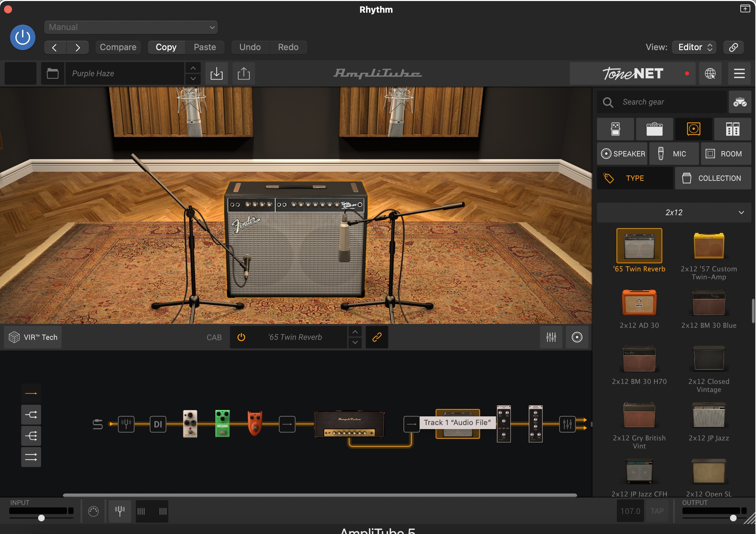Adjust the INPUT level slider
This screenshot has height=534, width=756.
point(41,518)
